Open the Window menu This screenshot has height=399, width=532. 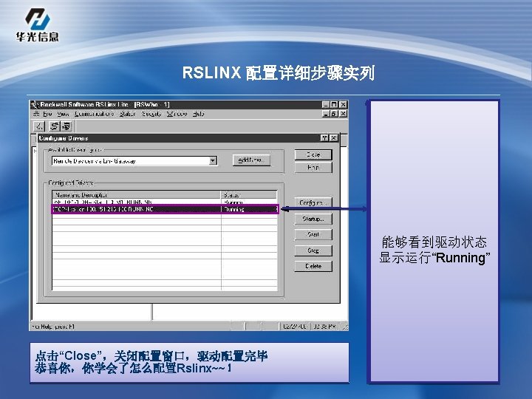[x=177, y=114]
